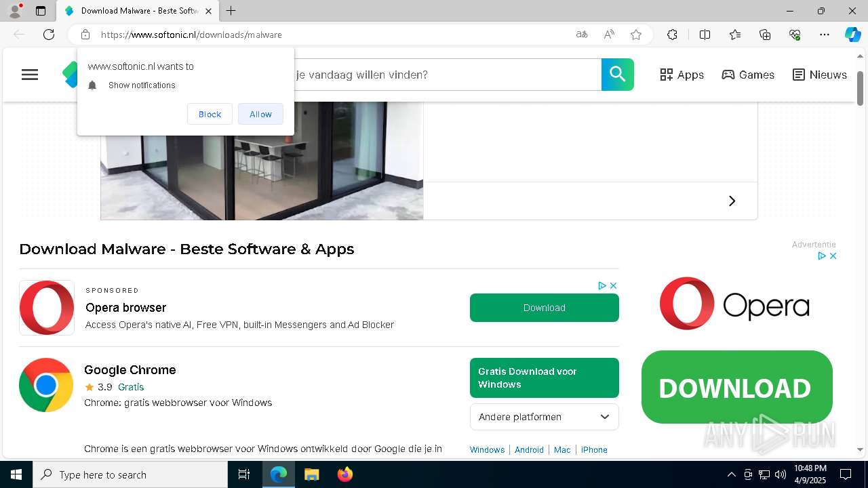Open Windows Start menu
The height and width of the screenshot is (488, 868).
coord(16,474)
